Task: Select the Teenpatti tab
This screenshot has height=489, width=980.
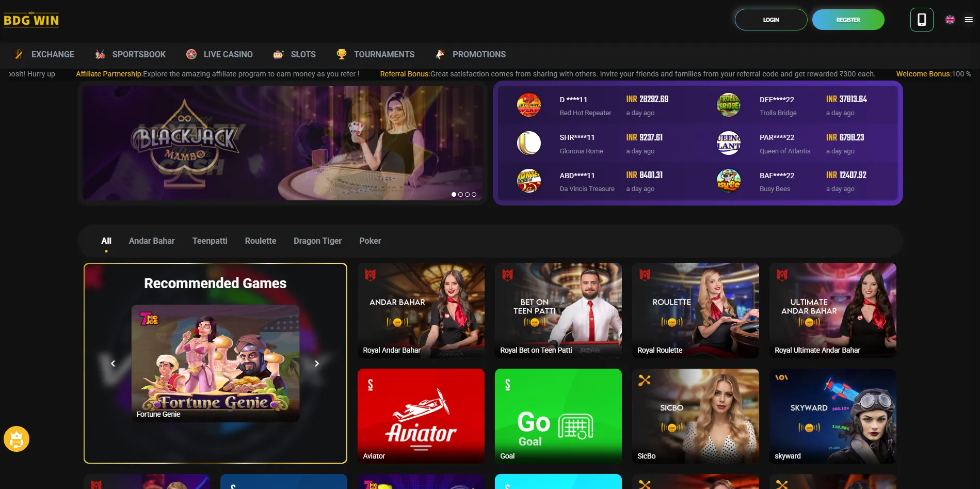Action: 210,241
